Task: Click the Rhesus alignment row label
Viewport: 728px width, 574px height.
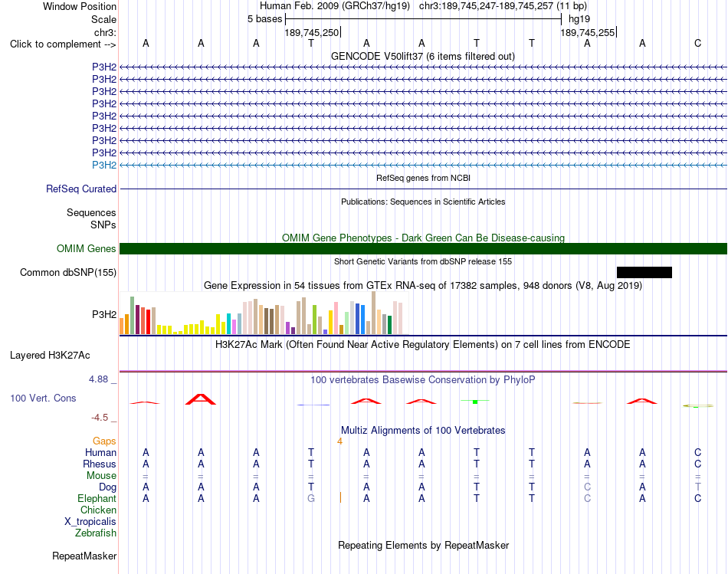Action: [x=100, y=464]
